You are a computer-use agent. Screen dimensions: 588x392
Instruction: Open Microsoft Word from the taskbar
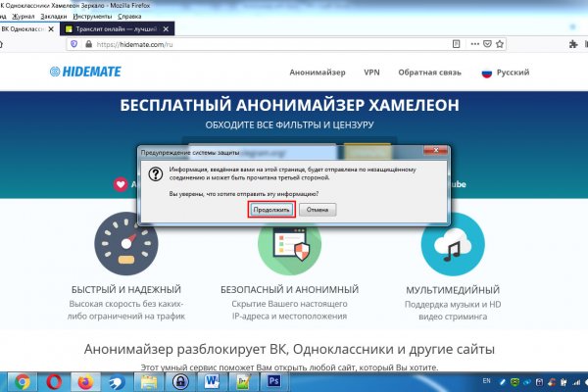click(215, 380)
